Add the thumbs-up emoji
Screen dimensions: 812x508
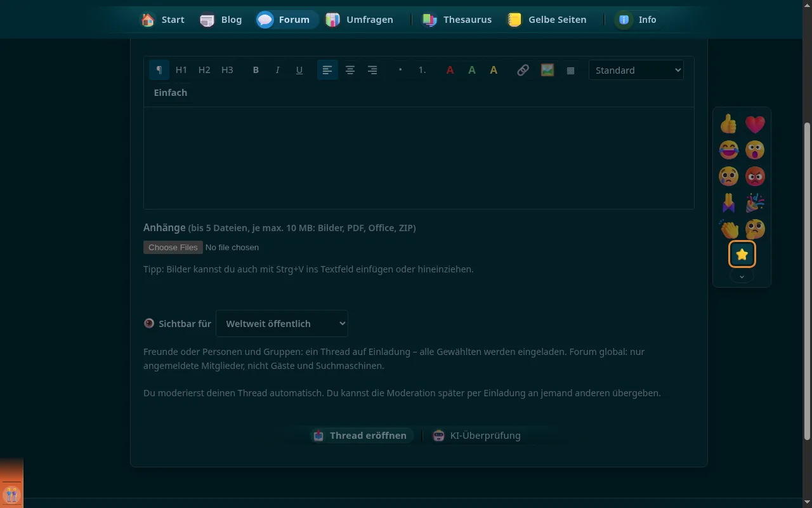(729, 124)
